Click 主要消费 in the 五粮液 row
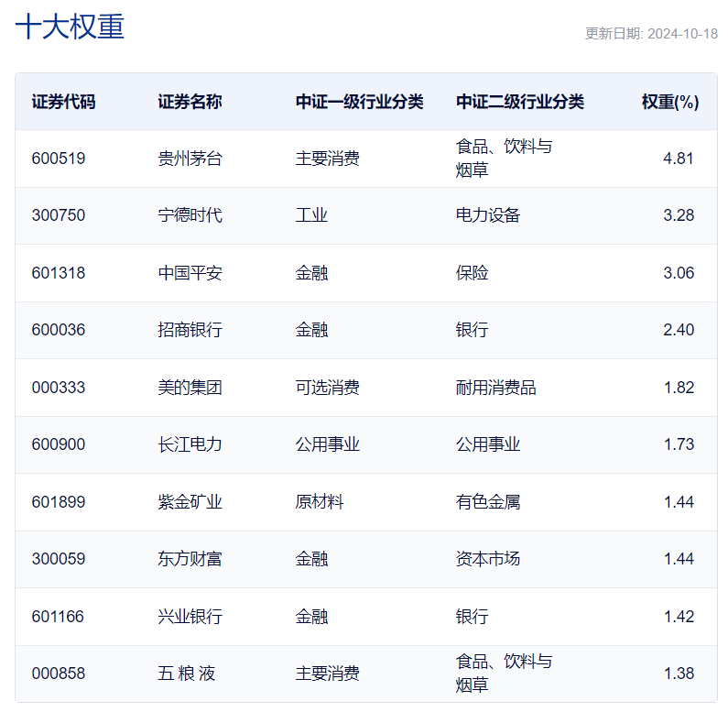Viewport: 728px width, 712px height. [327, 673]
